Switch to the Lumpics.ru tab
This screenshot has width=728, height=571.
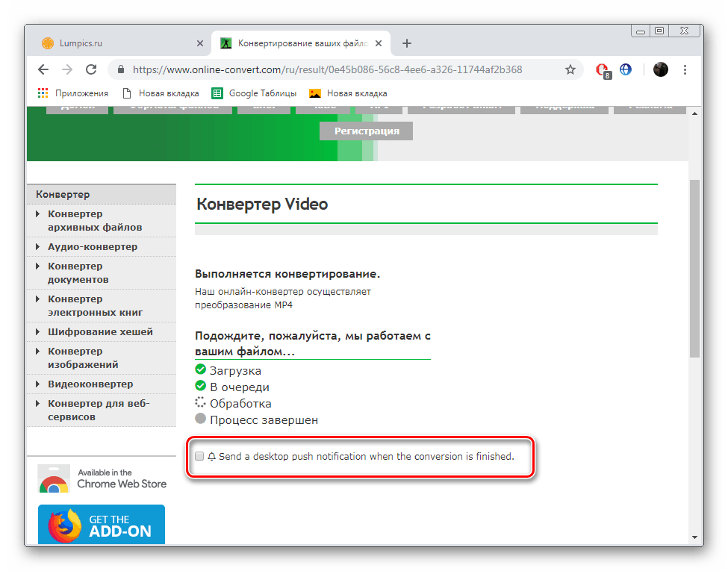coord(112,43)
